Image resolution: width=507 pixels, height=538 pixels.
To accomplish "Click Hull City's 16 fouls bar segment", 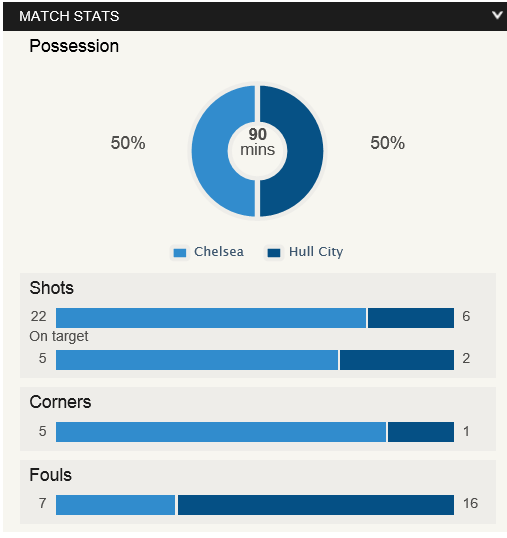I will point(316,505).
